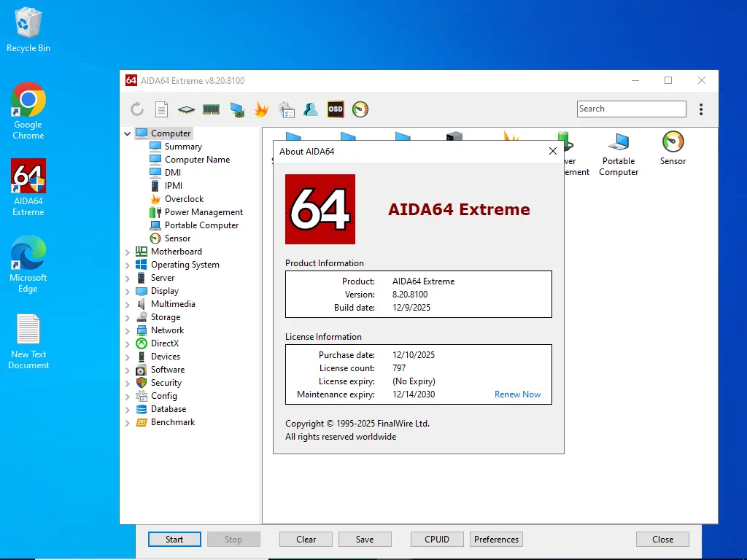This screenshot has width=747, height=560.
Task: Open the SensorPanel gauge toolbar icon
Action: (360, 109)
